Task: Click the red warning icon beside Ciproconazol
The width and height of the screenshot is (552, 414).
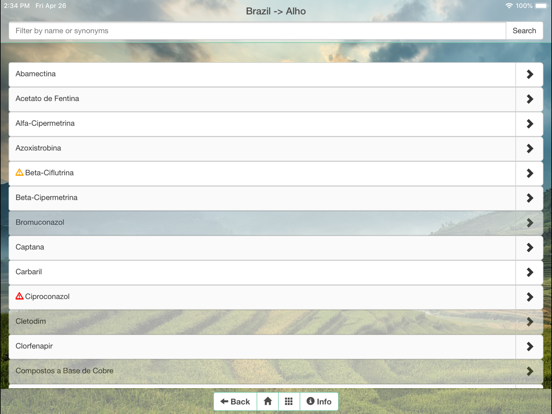Action: click(x=19, y=296)
